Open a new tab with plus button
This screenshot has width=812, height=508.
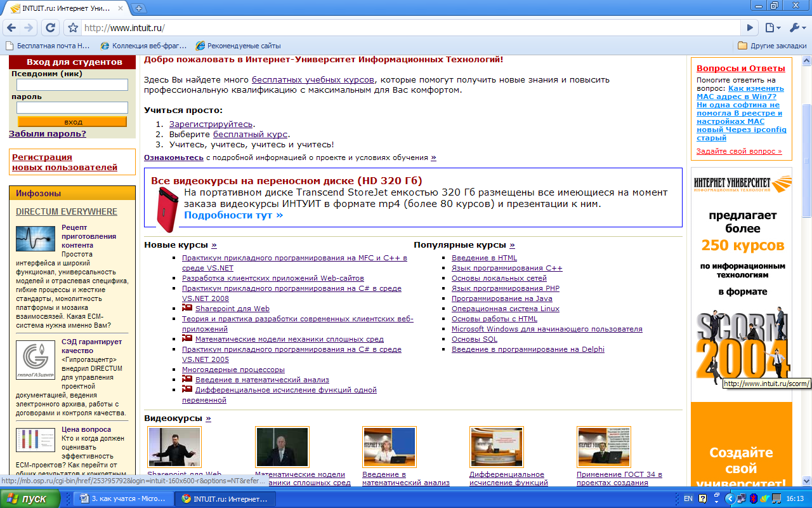point(139,8)
